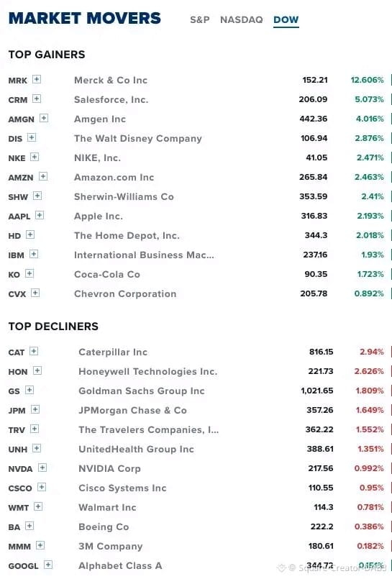Switch to the S&P tab
Image resolution: width=392 pixels, height=579 pixels.
pos(200,19)
